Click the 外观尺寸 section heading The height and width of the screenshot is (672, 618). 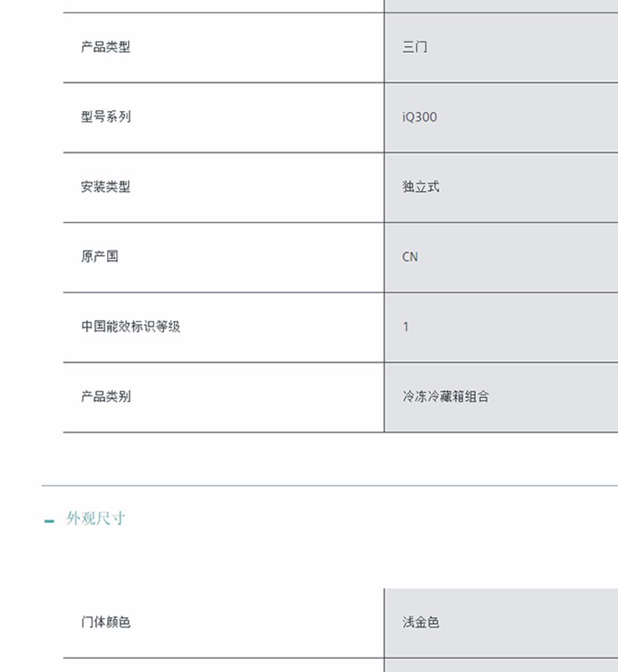tap(95, 519)
